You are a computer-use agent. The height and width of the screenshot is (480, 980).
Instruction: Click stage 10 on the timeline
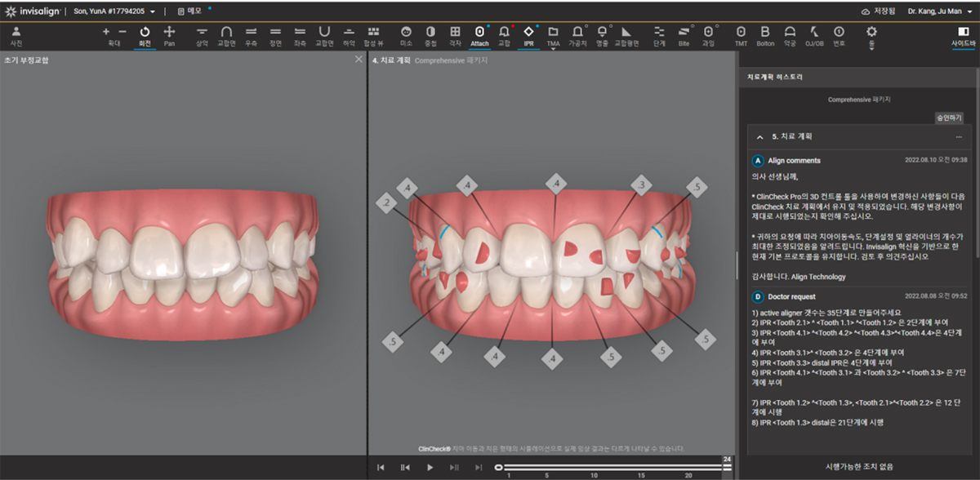(x=594, y=474)
